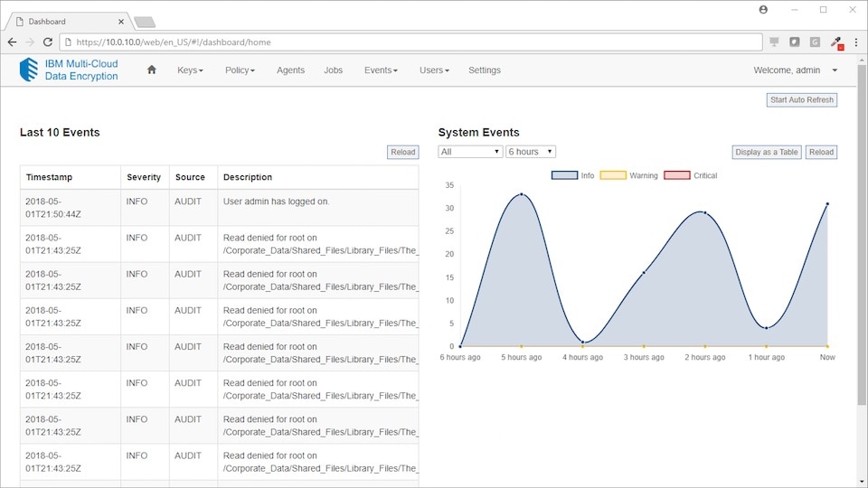The image size is (868, 488).
Task: Click the '1 hour ago' axis label
Action: pos(766,358)
